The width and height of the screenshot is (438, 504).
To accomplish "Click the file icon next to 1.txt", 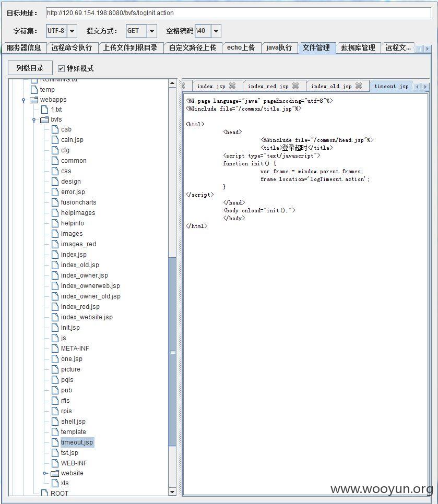I will click(45, 110).
